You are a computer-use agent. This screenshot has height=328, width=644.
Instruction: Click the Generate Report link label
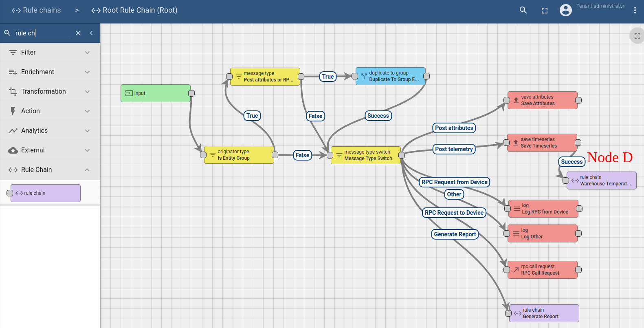[x=455, y=234]
